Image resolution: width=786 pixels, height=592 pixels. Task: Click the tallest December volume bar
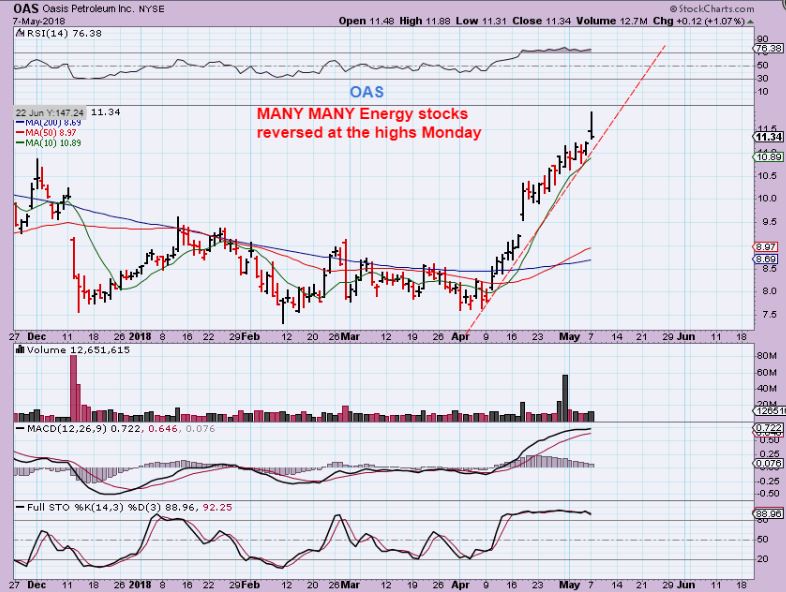(x=74, y=387)
